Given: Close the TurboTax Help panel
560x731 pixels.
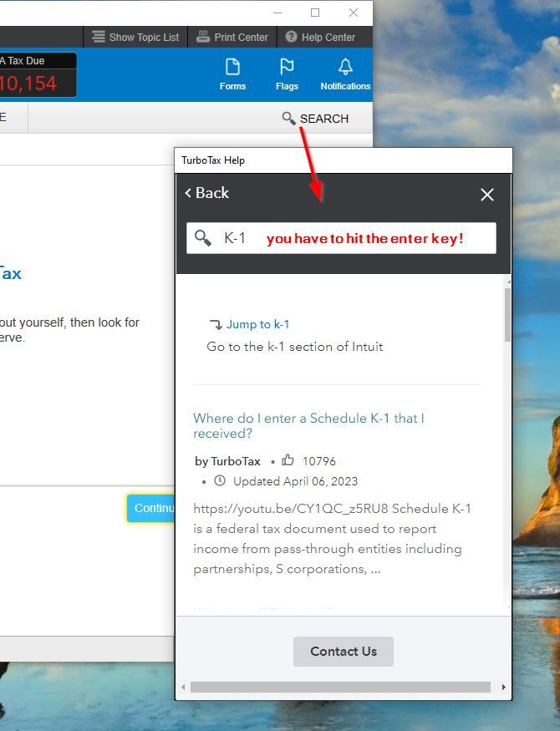Looking at the screenshot, I should click(x=487, y=195).
